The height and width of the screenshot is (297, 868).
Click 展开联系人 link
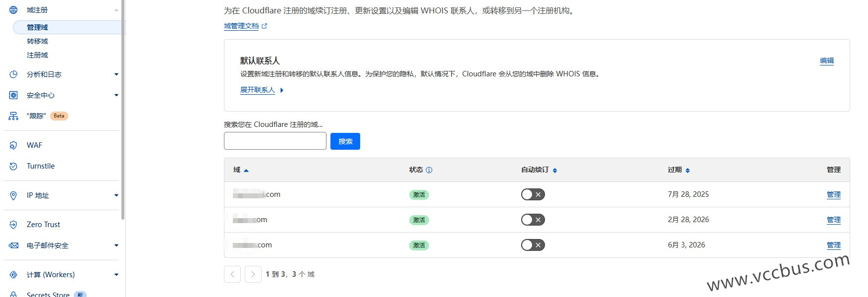(x=258, y=90)
